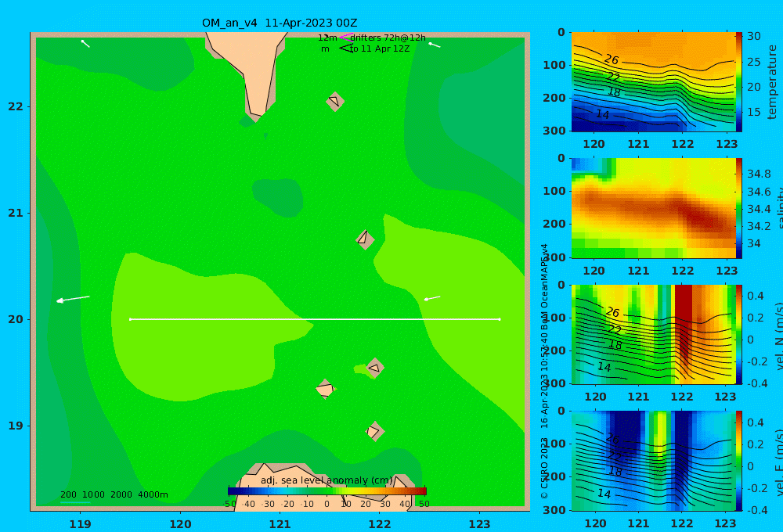Click the 26 contour label in the temperature plot

click(x=612, y=60)
